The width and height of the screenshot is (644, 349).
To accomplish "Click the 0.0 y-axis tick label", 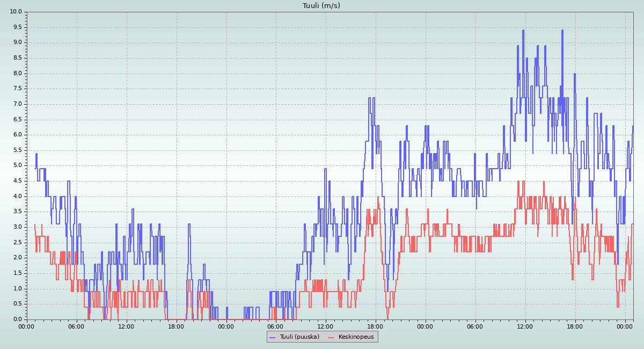I will [x=18, y=319].
